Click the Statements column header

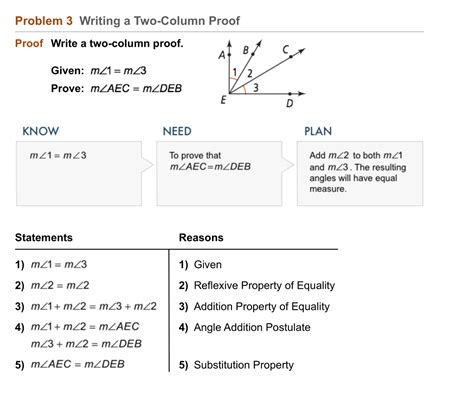pos(44,237)
